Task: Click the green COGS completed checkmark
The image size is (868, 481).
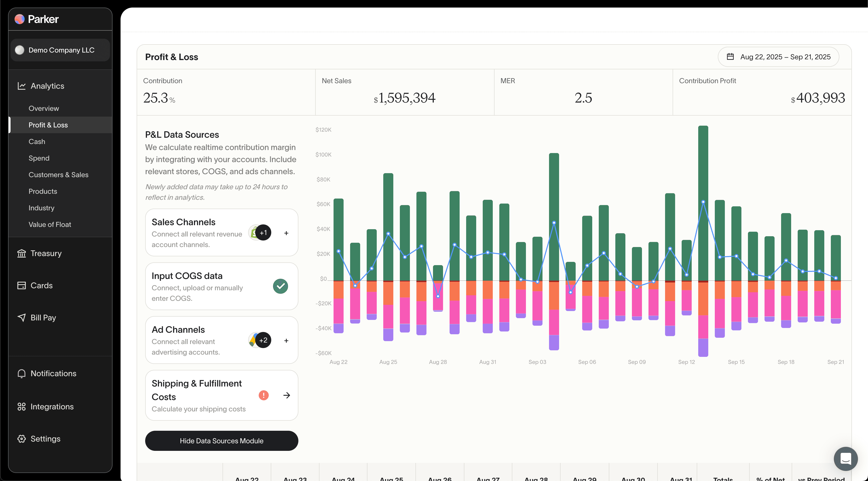Action: point(280,286)
